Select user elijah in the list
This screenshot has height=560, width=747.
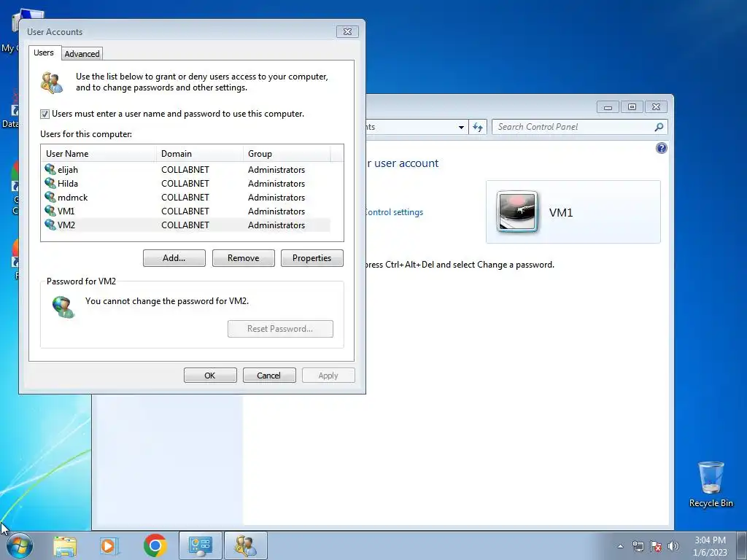coord(185,169)
